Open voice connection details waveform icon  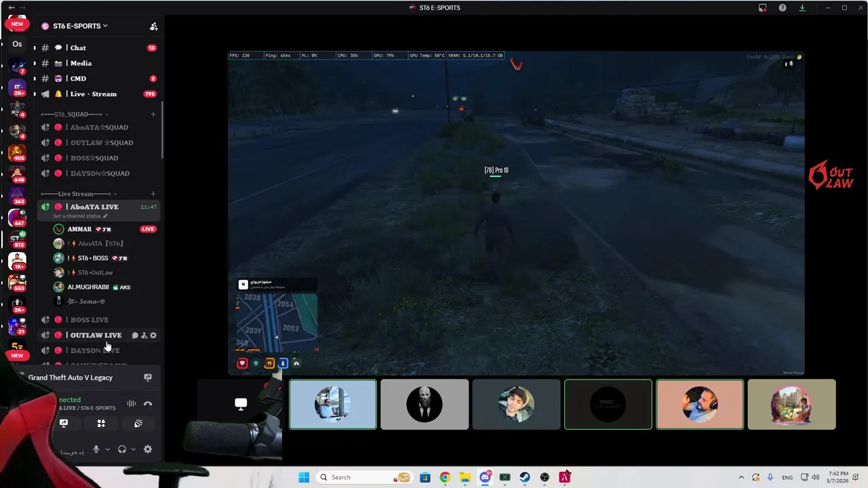point(132,404)
